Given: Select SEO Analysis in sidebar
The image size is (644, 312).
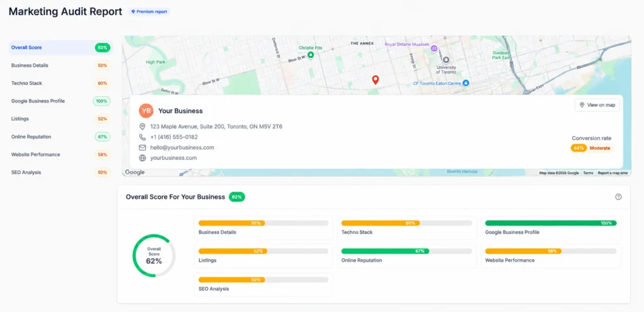Looking at the screenshot, I should tap(60, 172).
